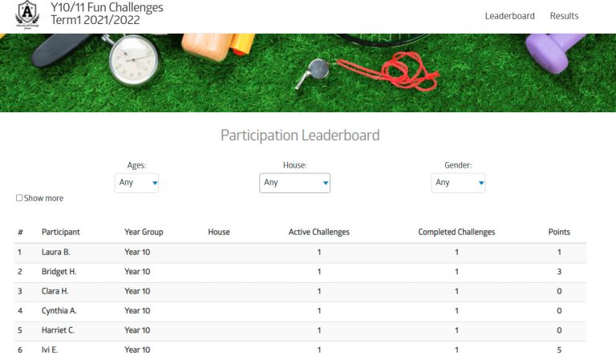
Task: Enable the Show more checkbox
Action: pyautogui.click(x=19, y=198)
